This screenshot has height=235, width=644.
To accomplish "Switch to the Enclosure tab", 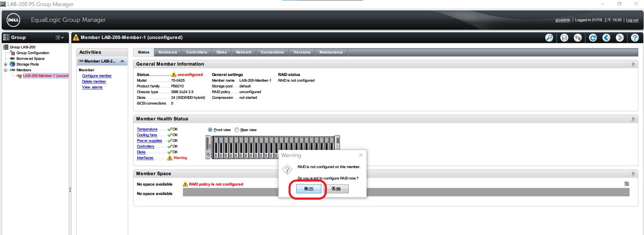I will (168, 52).
